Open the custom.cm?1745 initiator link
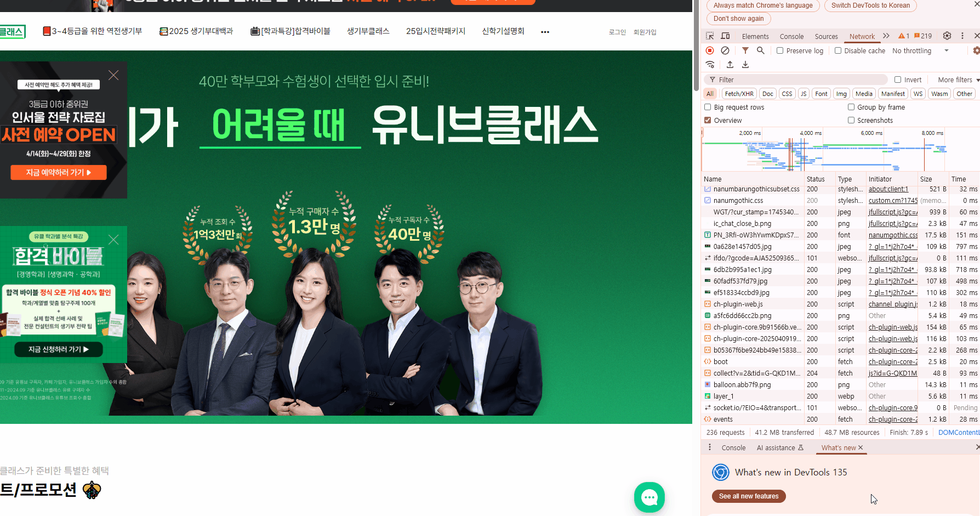The width and height of the screenshot is (980, 516). point(893,201)
